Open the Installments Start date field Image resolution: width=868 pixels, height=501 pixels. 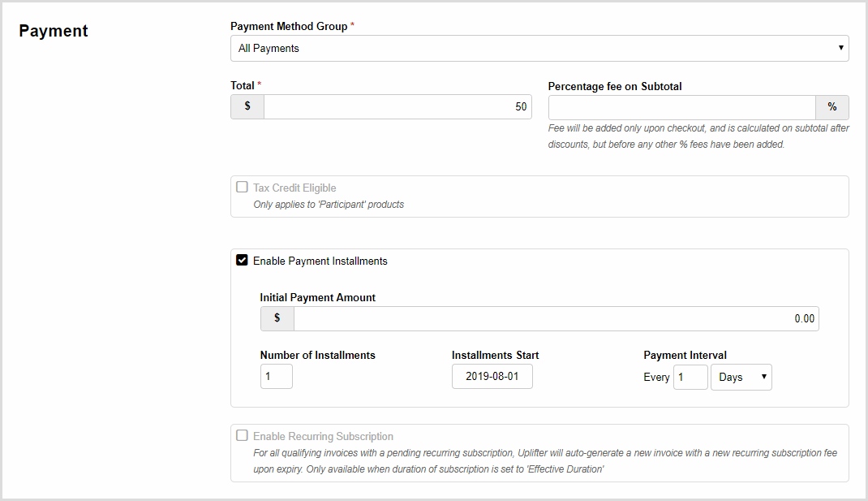click(492, 377)
